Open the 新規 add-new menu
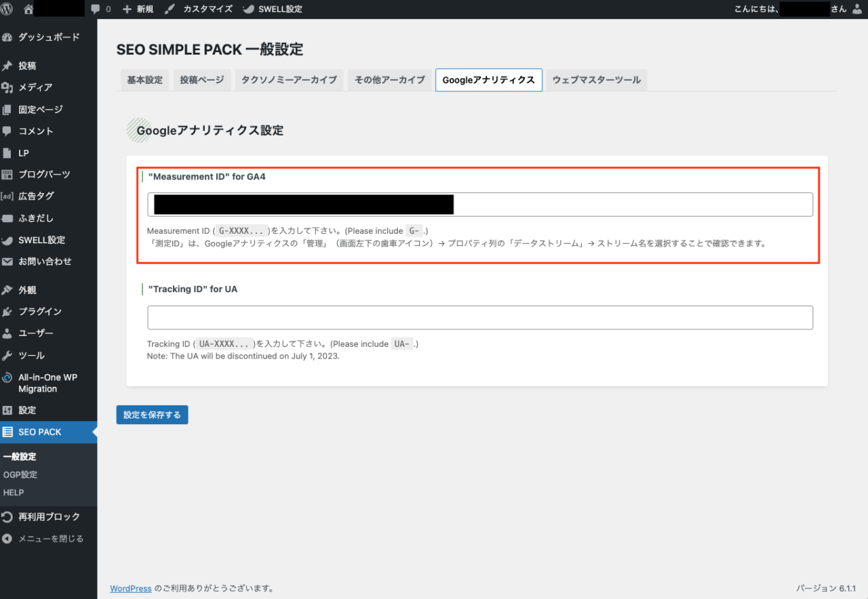 point(138,9)
